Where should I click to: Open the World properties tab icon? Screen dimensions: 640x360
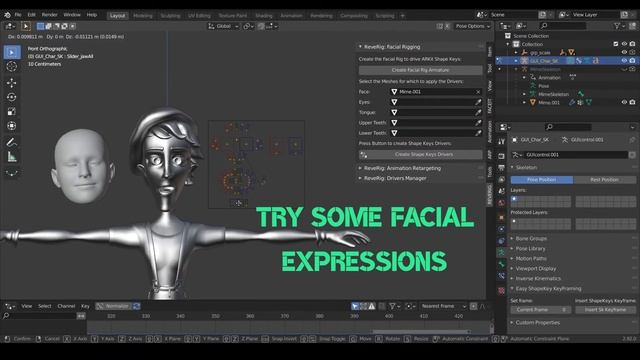click(x=501, y=203)
